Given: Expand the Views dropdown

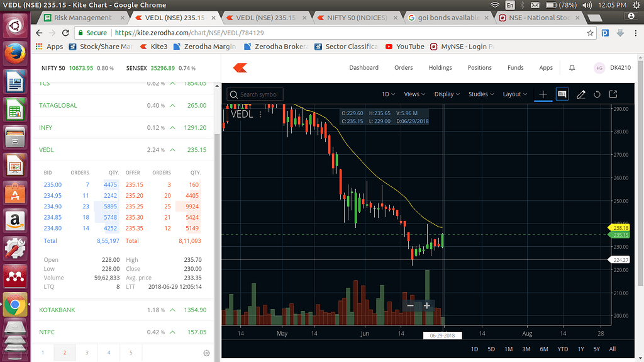Looking at the screenshot, I should point(414,94).
